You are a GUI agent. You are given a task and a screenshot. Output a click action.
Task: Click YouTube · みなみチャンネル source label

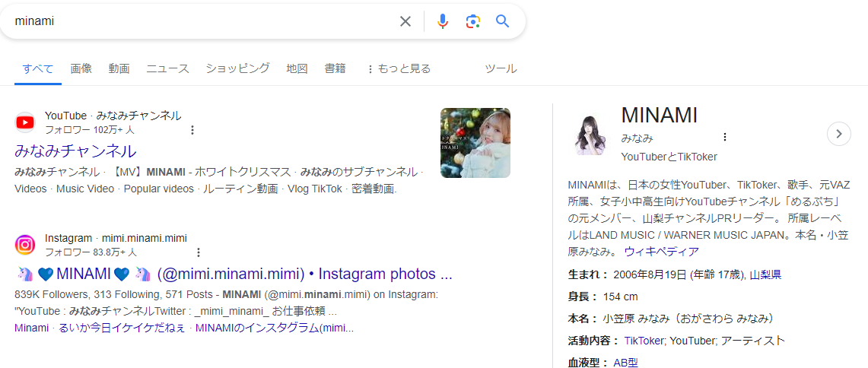113,116
